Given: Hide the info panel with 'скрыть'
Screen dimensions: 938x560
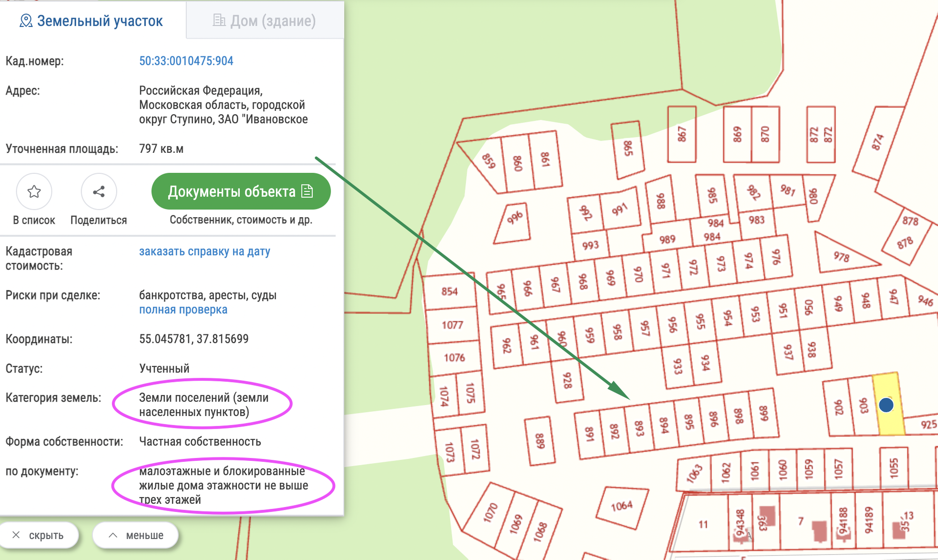Looking at the screenshot, I should pyautogui.click(x=39, y=535).
